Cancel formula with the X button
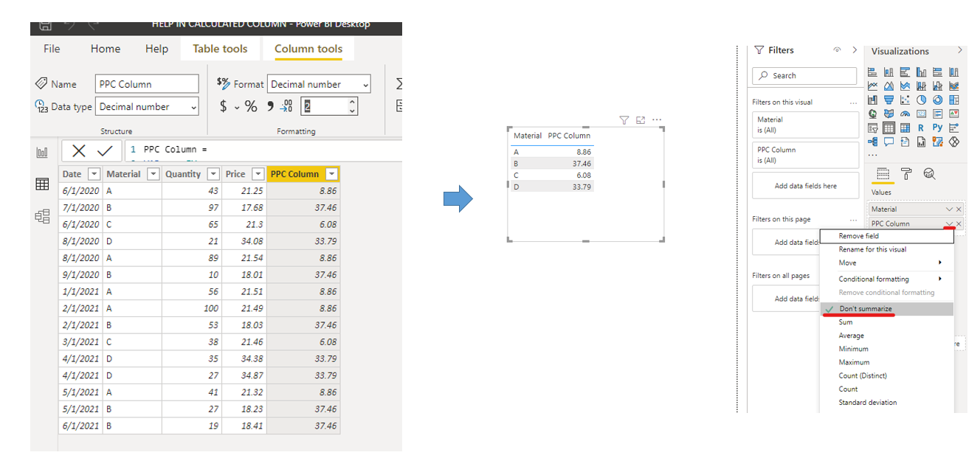 pos(79,150)
